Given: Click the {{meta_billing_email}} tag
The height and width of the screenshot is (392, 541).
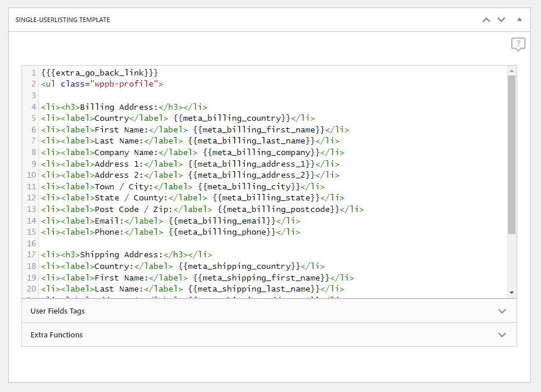Looking at the screenshot, I should (x=222, y=221).
